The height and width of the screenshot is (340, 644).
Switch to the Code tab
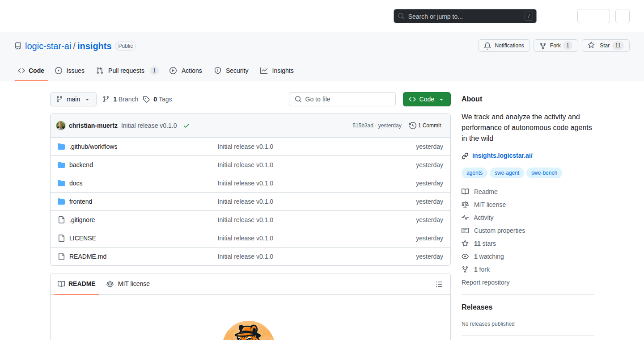pyautogui.click(x=31, y=71)
